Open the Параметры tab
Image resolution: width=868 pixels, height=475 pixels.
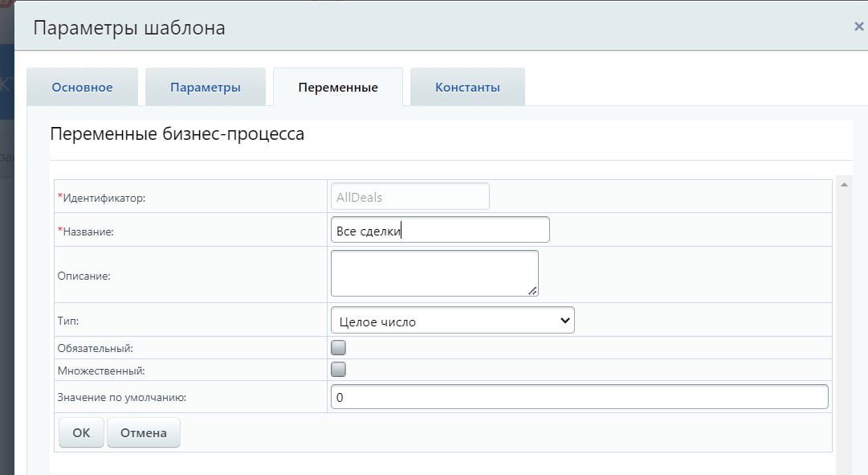point(205,88)
